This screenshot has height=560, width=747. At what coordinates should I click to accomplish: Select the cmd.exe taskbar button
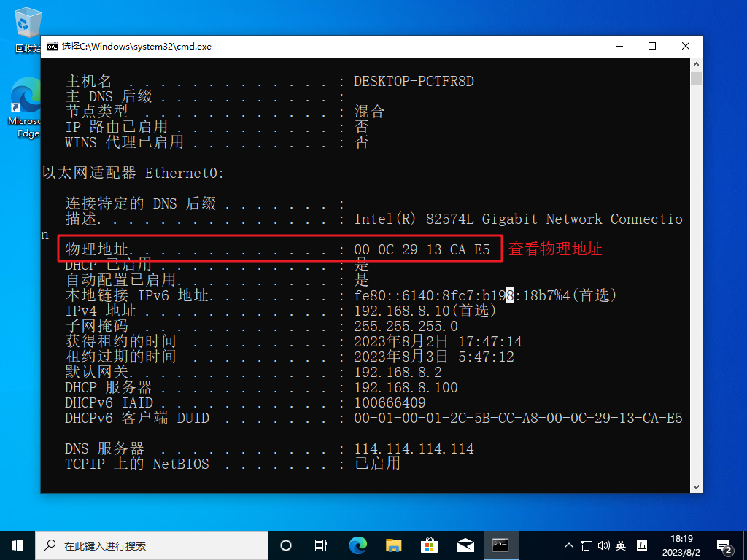[500, 545]
